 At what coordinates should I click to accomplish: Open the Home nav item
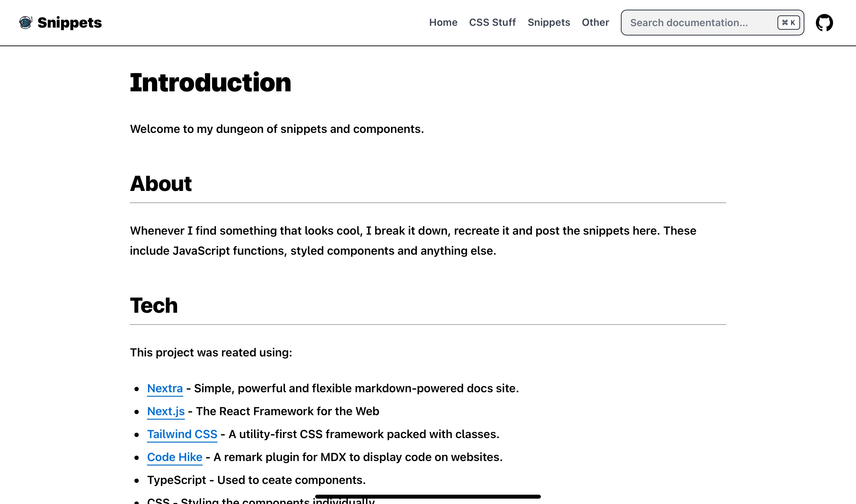pyautogui.click(x=443, y=23)
